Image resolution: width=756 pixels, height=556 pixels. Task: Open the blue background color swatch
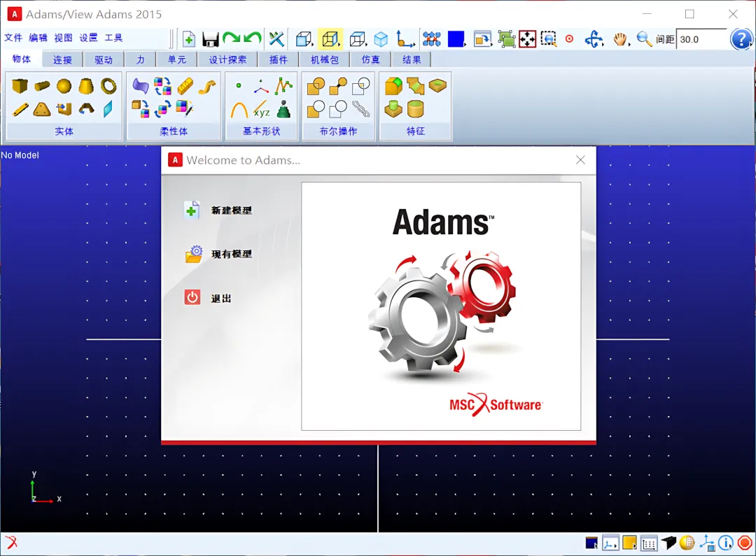coord(456,39)
